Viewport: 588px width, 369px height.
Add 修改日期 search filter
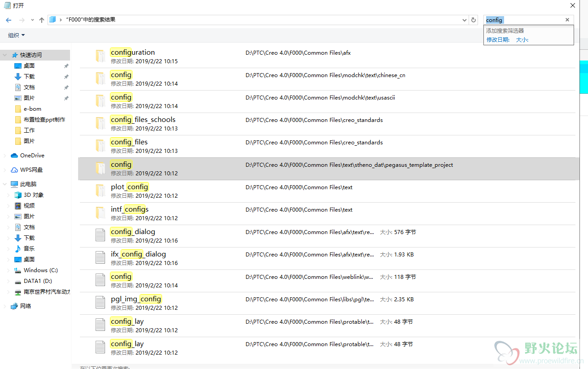498,40
